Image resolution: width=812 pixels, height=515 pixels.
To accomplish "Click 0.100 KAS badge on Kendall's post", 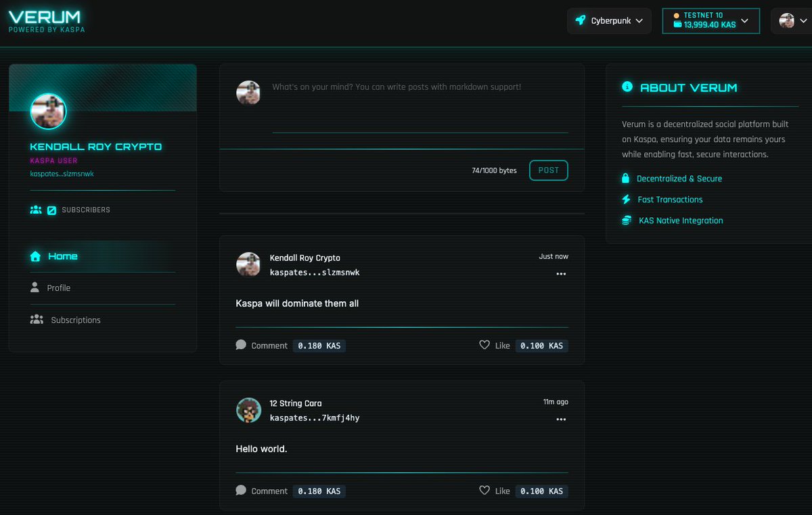I will [x=541, y=345].
